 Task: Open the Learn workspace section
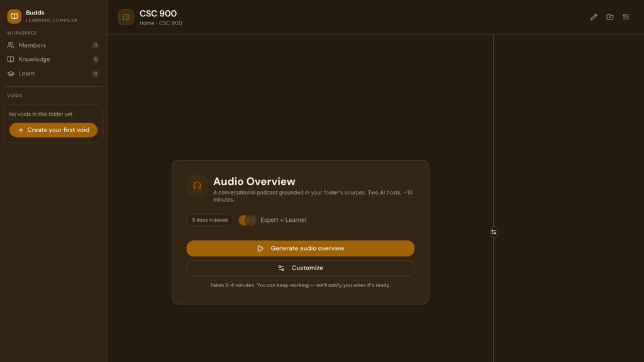pyautogui.click(x=53, y=74)
